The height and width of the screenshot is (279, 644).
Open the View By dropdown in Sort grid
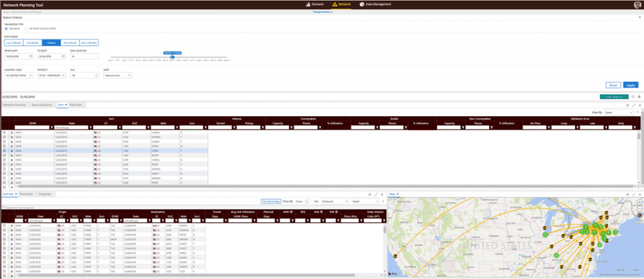click(619, 111)
